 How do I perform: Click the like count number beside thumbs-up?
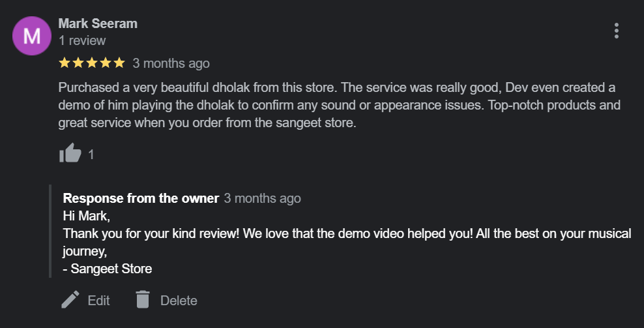click(x=91, y=155)
